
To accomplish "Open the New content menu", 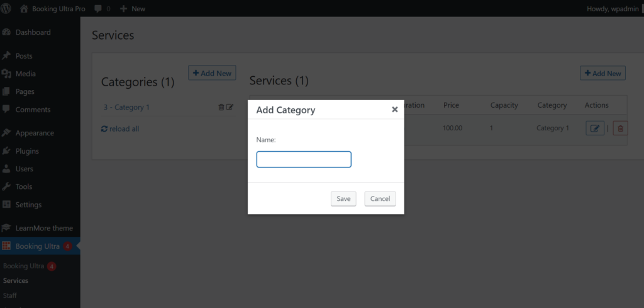I will click(x=132, y=9).
